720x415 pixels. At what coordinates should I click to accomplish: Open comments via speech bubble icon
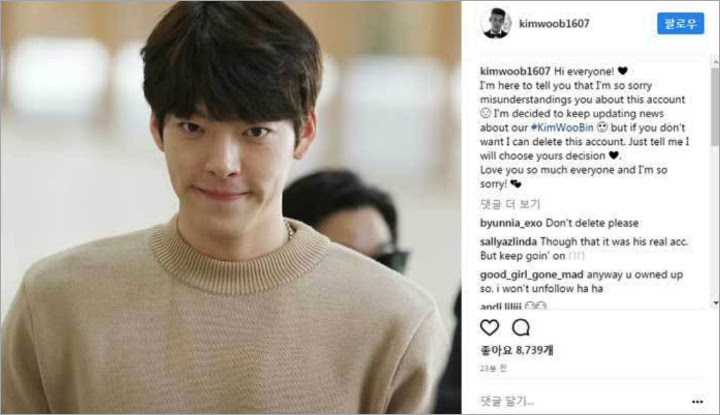[521, 328]
